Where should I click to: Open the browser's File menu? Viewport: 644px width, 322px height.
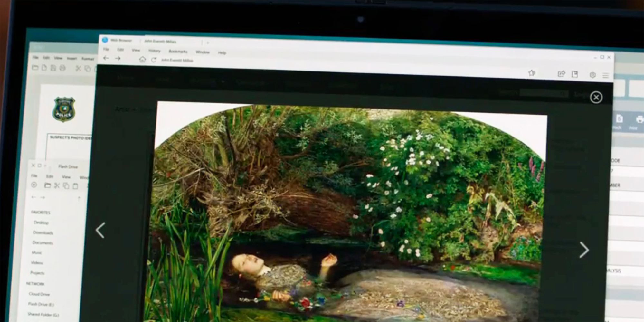click(x=106, y=49)
